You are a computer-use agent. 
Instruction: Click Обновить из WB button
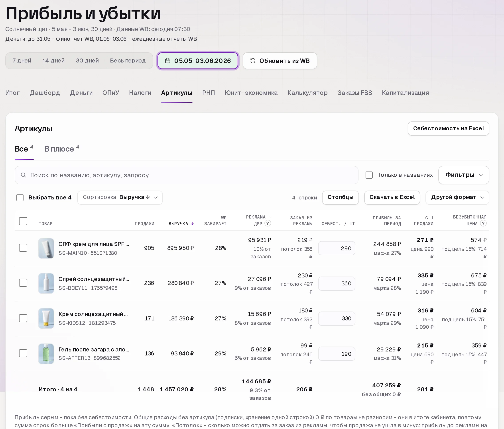point(280,61)
